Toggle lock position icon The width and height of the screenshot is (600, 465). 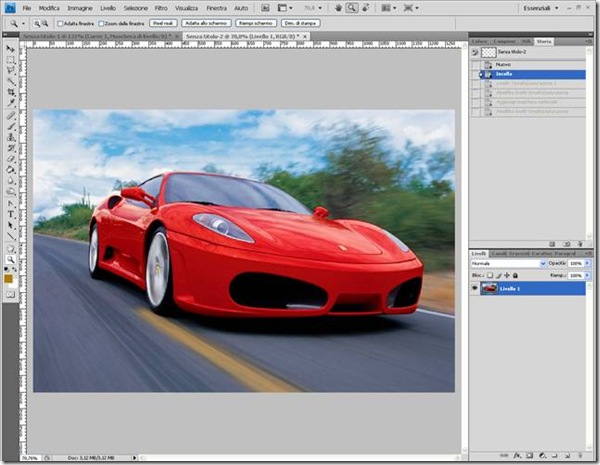[507, 275]
